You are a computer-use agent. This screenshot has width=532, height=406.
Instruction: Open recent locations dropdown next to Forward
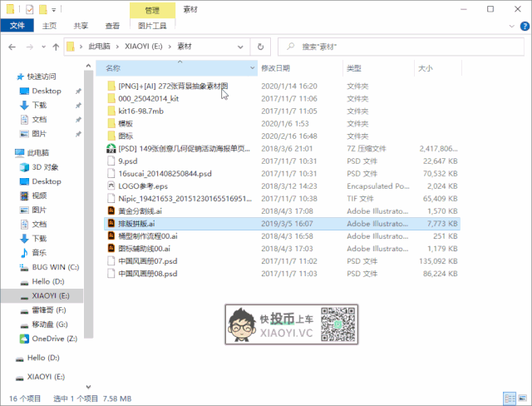tap(43, 47)
